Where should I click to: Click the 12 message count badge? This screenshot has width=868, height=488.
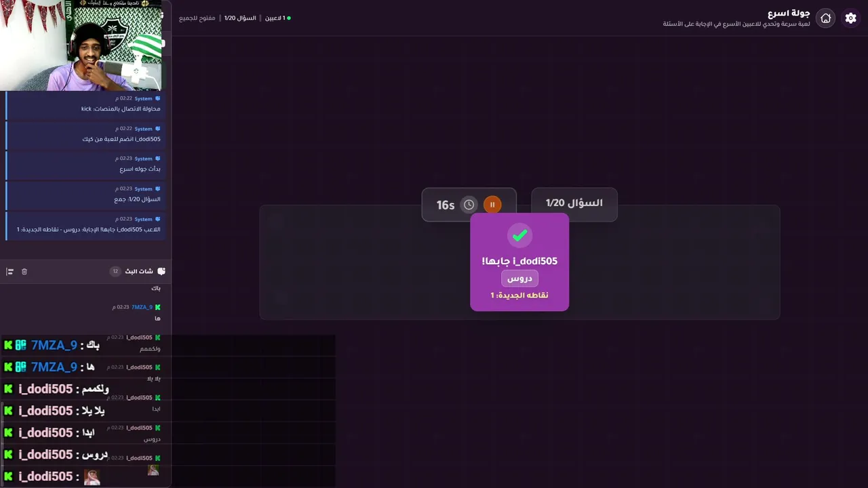(x=115, y=271)
